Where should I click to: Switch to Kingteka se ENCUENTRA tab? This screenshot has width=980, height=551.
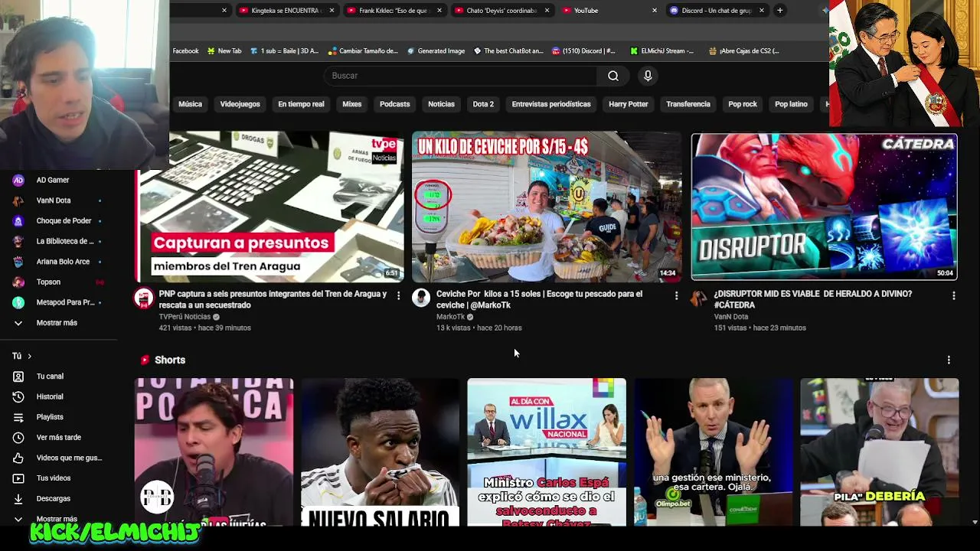tap(285, 11)
